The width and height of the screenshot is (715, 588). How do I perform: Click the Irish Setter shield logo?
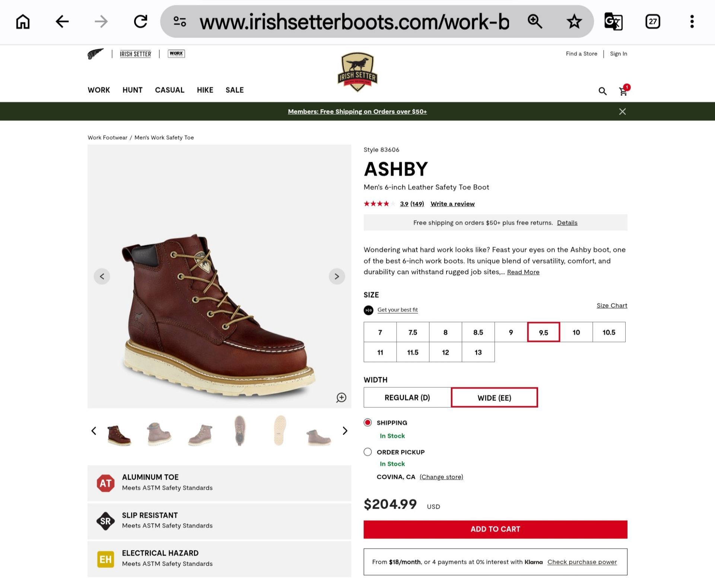[357, 72]
